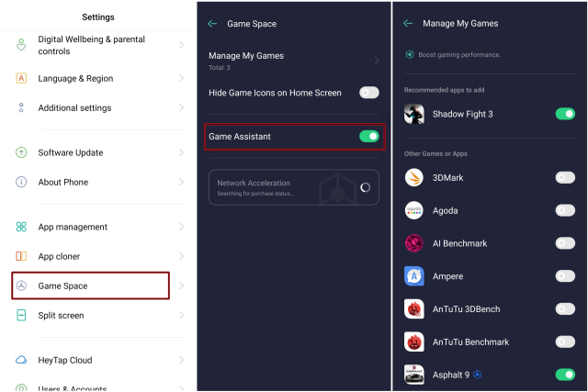The height and width of the screenshot is (392, 588).
Task: Tap the Ampere app icon
Action: pos(414,276)
